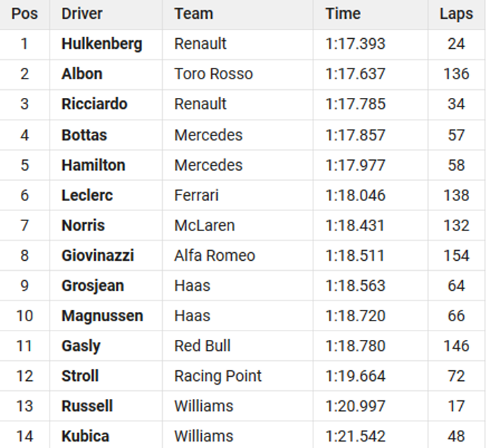490x448 pixels.
Task: Select the time 1:20.997 for Russell
Action: (355, 406)
